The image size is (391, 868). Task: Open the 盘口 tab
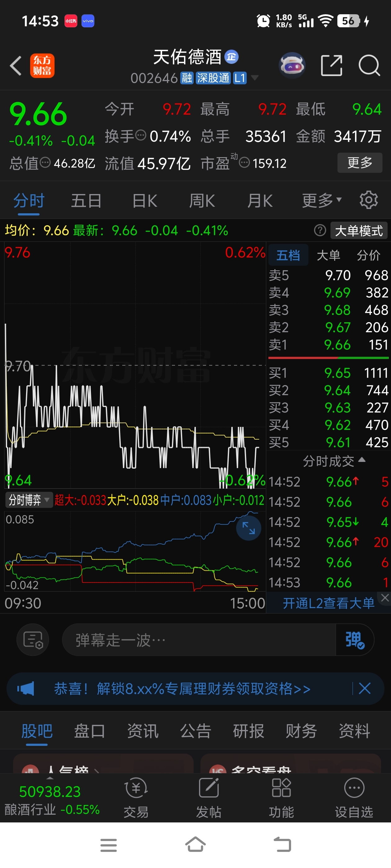tap(89, 731)
